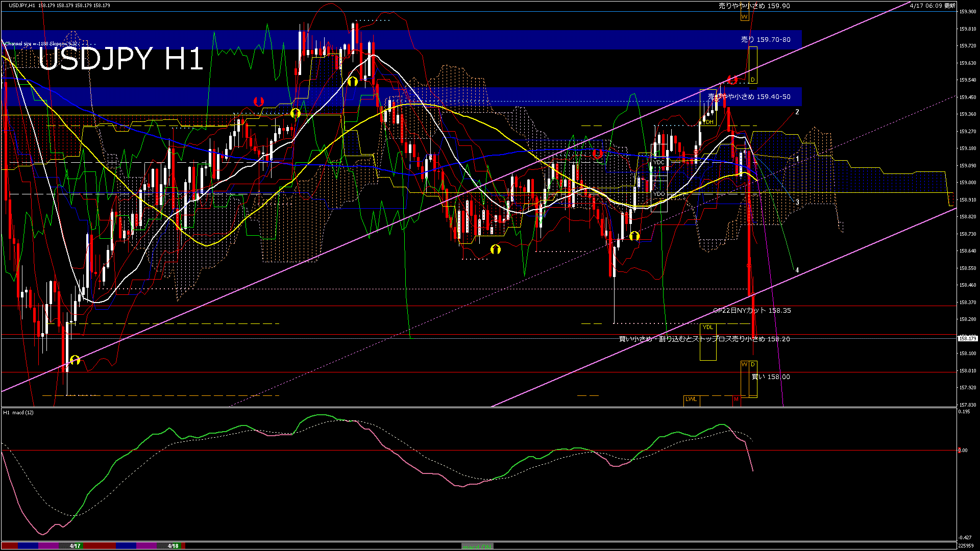The height and width of the screenshot is (551, 980).
Task: Select the 4/17 session marker
Action: [75, 546]
